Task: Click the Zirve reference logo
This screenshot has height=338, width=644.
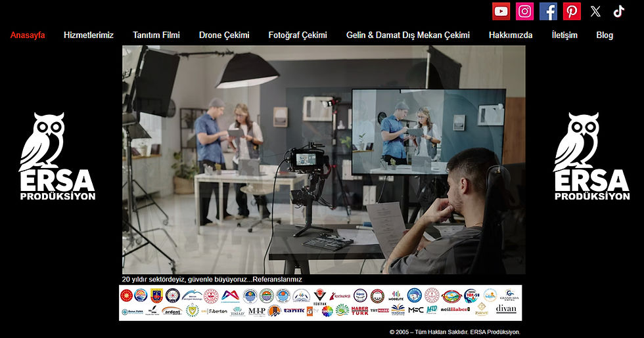Action: (481, 309)
